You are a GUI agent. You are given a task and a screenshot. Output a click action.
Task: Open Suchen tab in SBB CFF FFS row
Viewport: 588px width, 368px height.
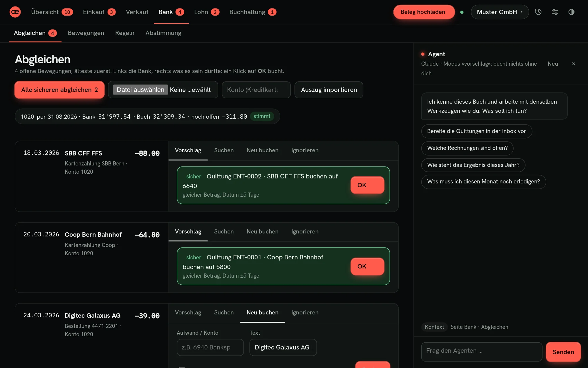224,150
